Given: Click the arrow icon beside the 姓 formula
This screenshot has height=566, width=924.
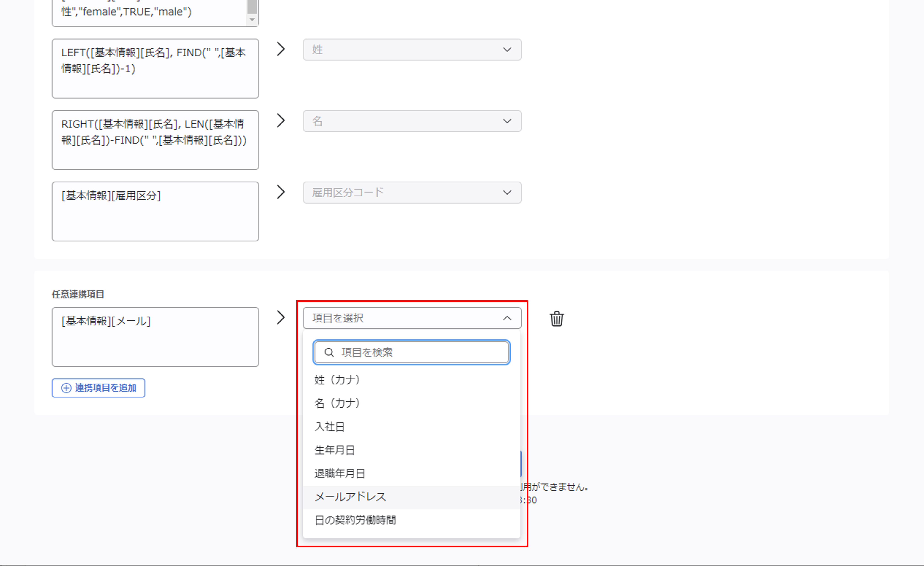Looking at the screenshot, I should tap(281, 49).
